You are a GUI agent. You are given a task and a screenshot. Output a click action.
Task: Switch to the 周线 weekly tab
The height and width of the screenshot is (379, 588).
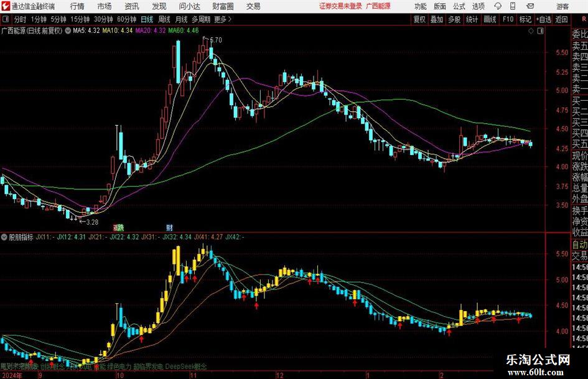point(164,19)
